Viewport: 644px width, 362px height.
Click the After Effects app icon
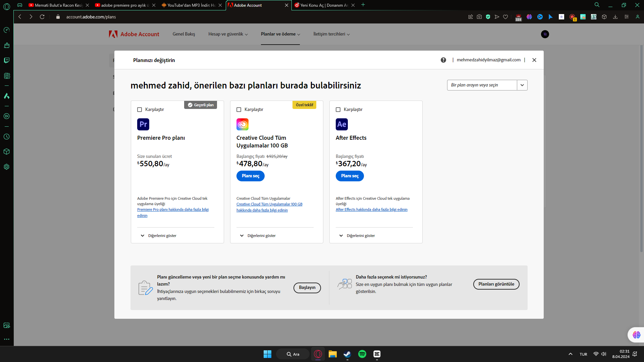341,124
